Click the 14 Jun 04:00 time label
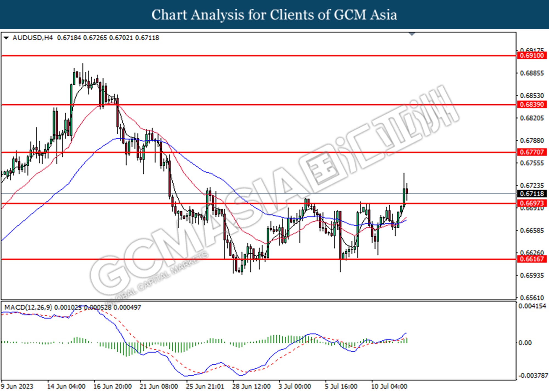549x392 pixels. tap(66, 387)
